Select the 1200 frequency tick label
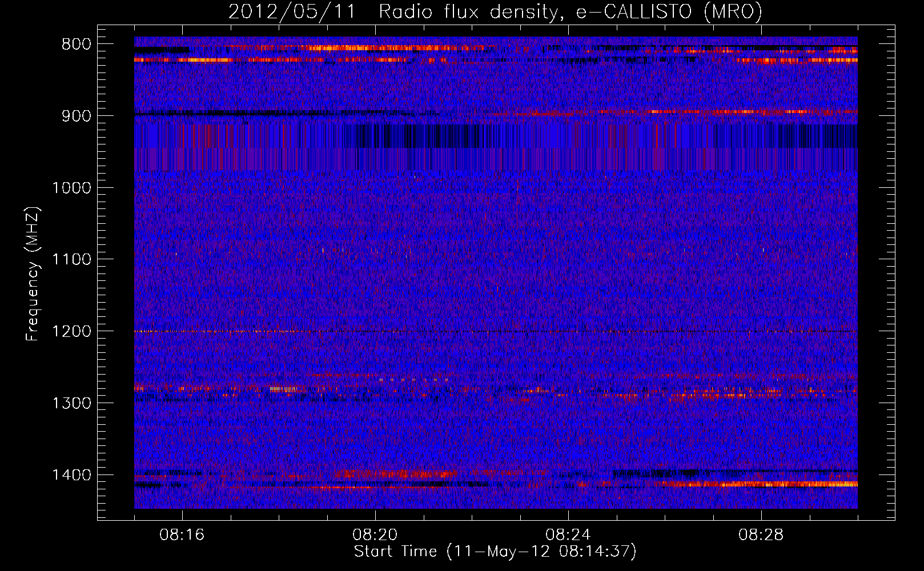 [72, 332]
